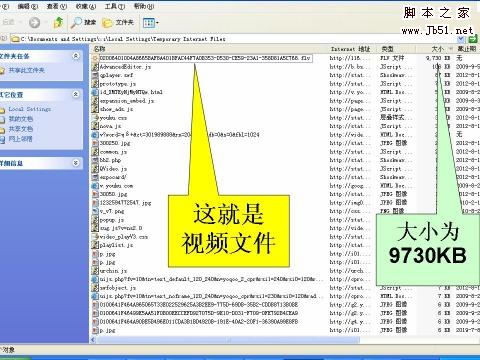Click the qplayer.swf file icon

(x=95, y=75)
